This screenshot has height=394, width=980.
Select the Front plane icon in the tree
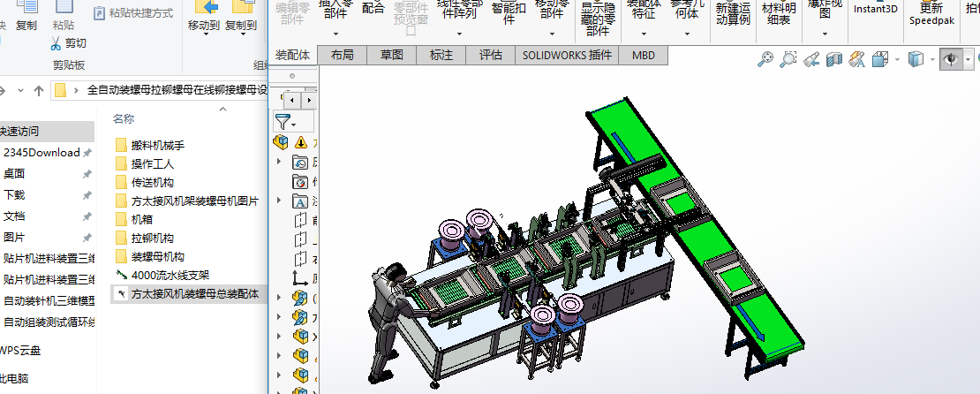(301, 220)
